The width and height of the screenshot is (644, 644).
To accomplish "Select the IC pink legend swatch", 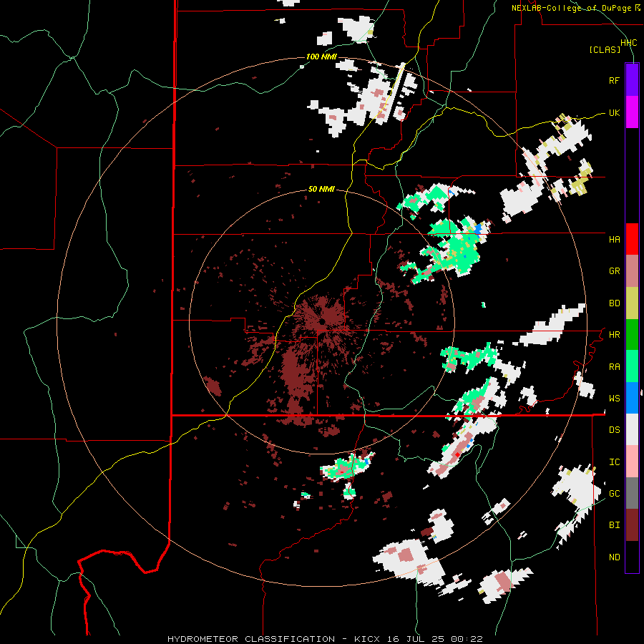I will 632,462.
